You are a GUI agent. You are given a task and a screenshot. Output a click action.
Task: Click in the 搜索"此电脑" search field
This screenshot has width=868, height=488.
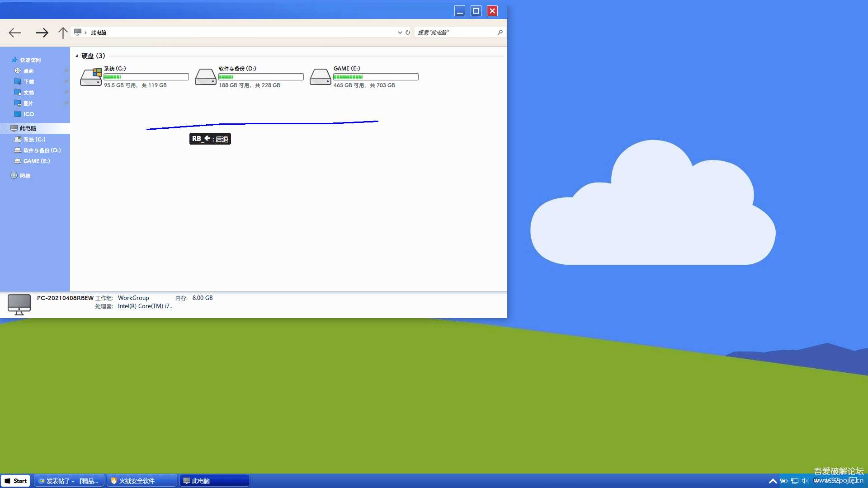[454, 33]
